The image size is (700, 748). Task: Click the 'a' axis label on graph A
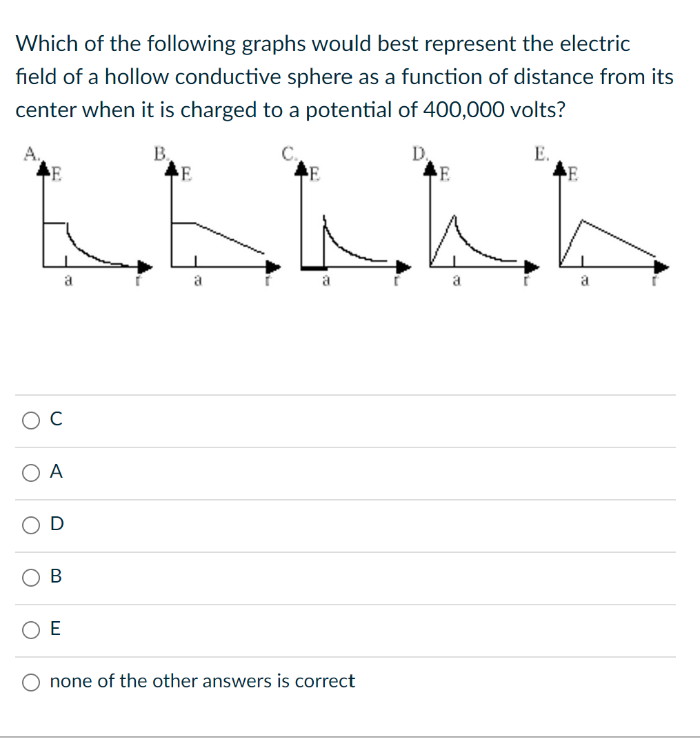click(x=68, y=279)
